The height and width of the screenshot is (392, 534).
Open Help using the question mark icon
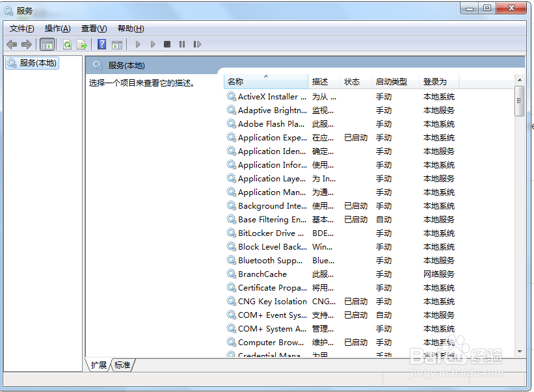[x=101, y=44]
